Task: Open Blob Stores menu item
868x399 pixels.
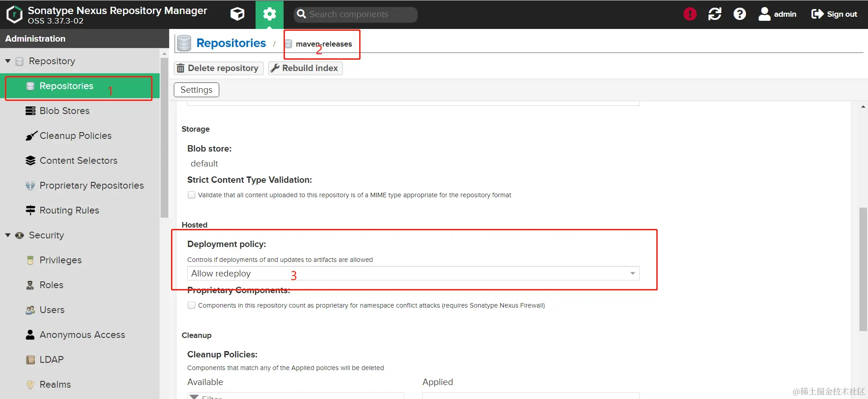Action: [x=64, y=111]
